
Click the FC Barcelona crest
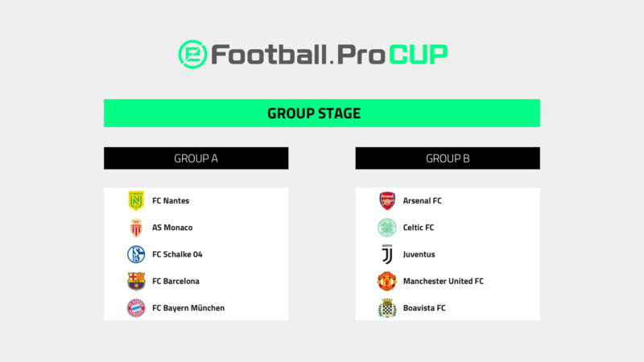pyautogui.click(x=136, y=281)
